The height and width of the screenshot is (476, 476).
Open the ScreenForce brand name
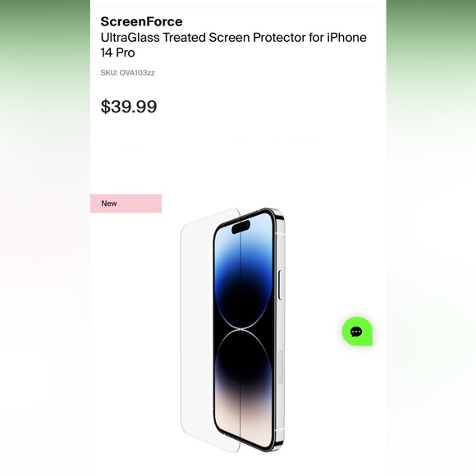click(141, 21)
